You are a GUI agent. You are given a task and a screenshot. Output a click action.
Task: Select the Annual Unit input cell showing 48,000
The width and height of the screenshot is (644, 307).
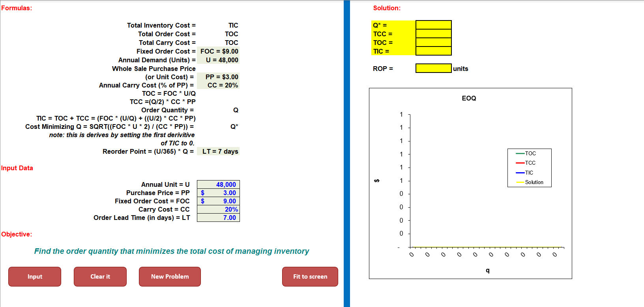[x=218, y=184]
